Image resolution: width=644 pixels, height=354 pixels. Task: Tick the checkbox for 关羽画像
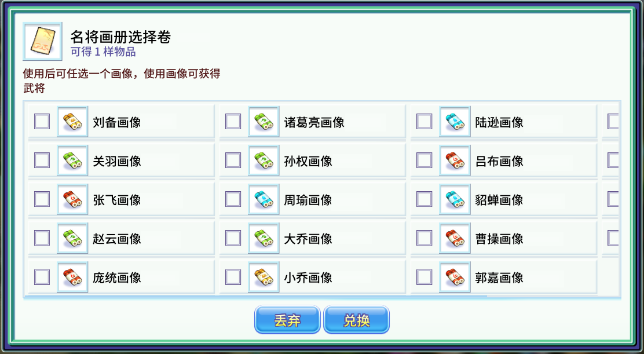click(42, 160)
